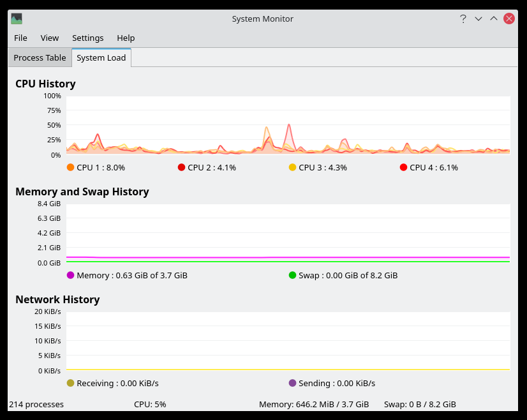Open the File menu
This screenshot has width=527, height=420.
pyautogui.click(x=20, y=38)
